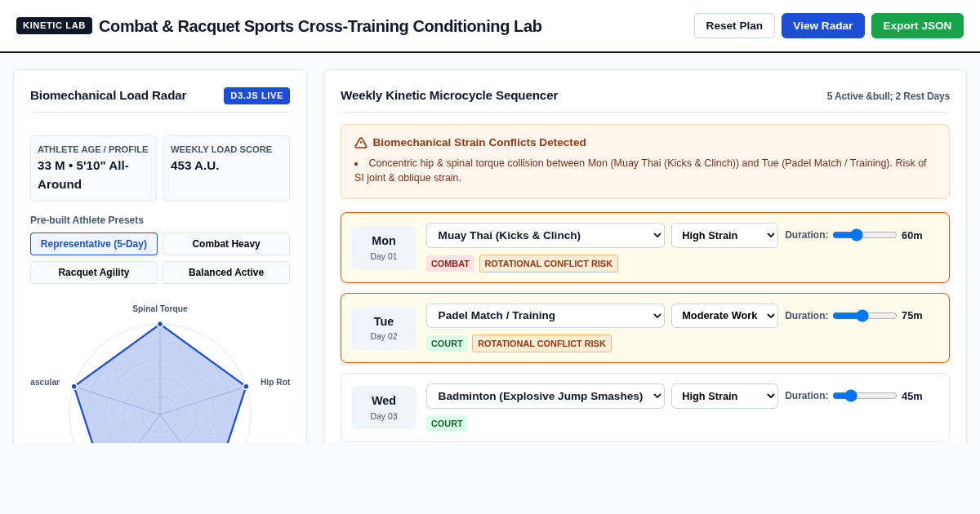980x514 pixels.
Task: Click Wednesday's COURT tag
Action: pos(447,423)
